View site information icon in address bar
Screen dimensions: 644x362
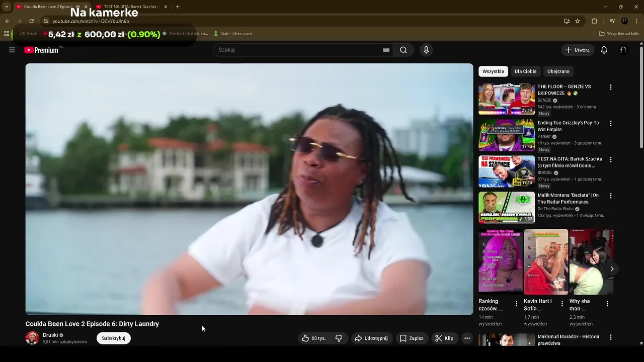click(x=45, y=21)
